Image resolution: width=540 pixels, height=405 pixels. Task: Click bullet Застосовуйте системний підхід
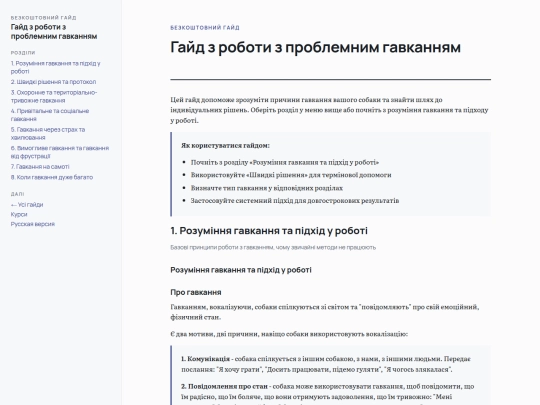295,200
